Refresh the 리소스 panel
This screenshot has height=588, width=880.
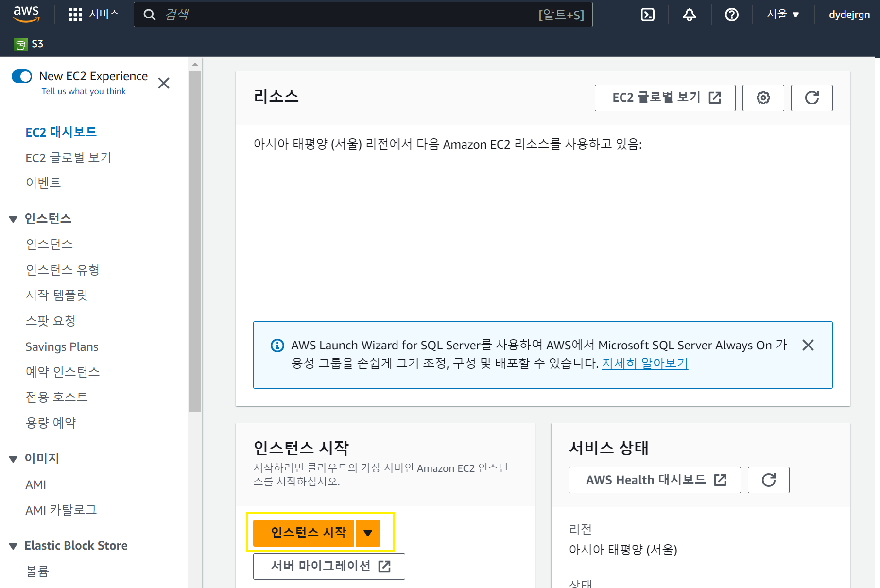point(811,98)
